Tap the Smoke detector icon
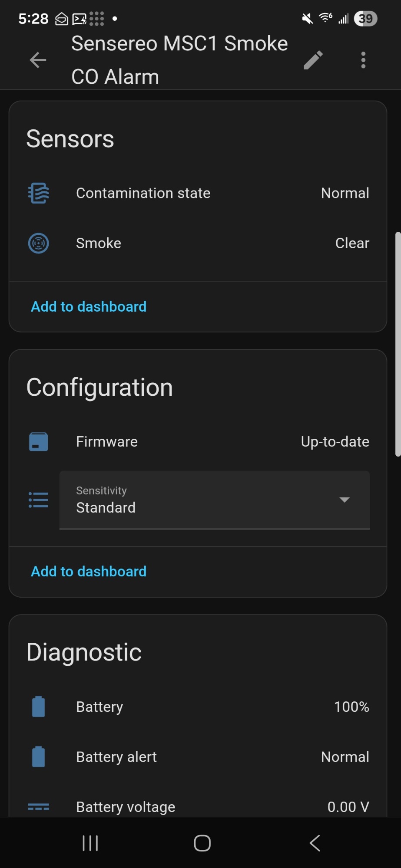 [39, 243]
